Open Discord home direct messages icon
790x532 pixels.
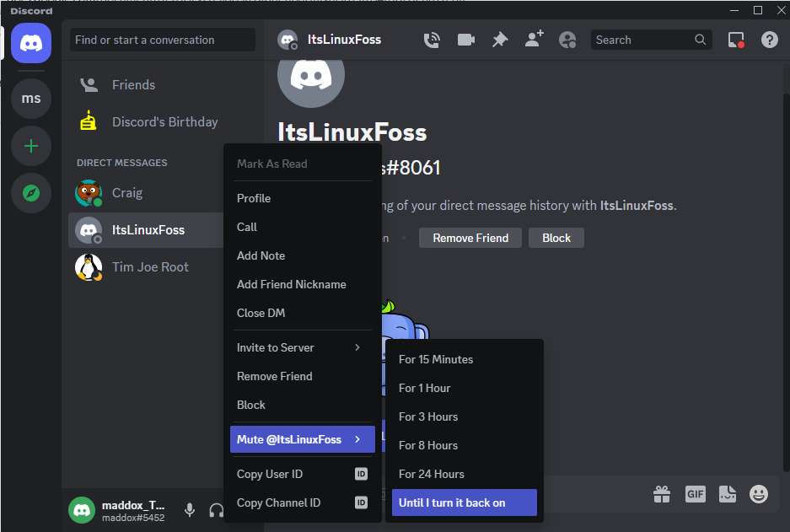31,43
